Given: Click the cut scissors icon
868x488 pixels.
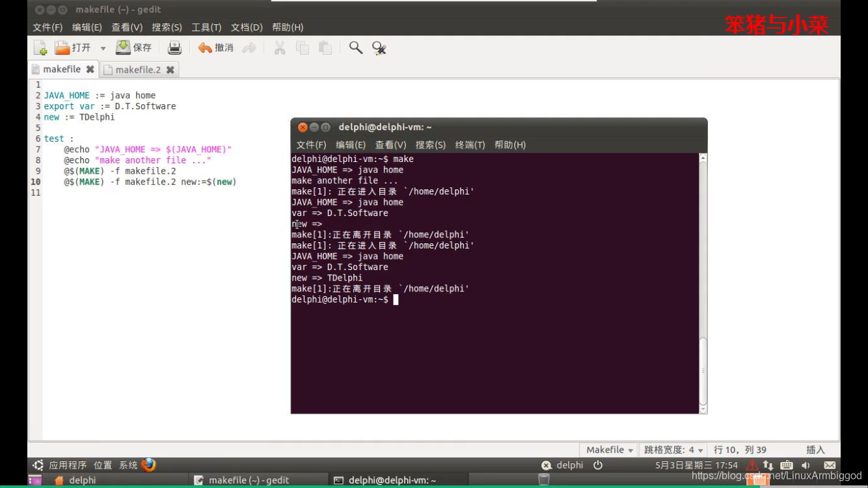Looking at the screenshot, I should pos(280,47).
